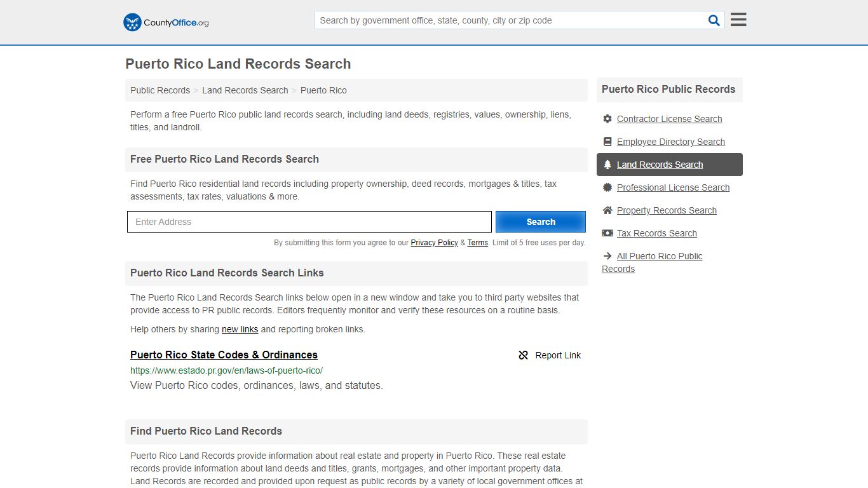Click the Puerto Rico Public Records sidebar heading

pyautogui.click(x=668, y=89)
